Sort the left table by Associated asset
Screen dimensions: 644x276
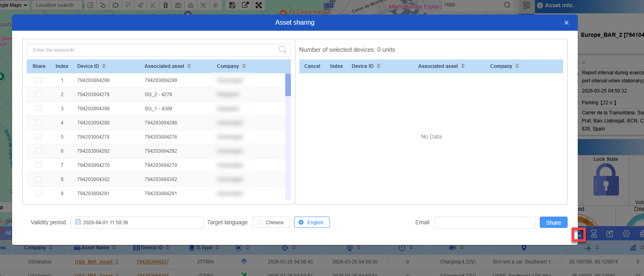(x=189, y=66)
